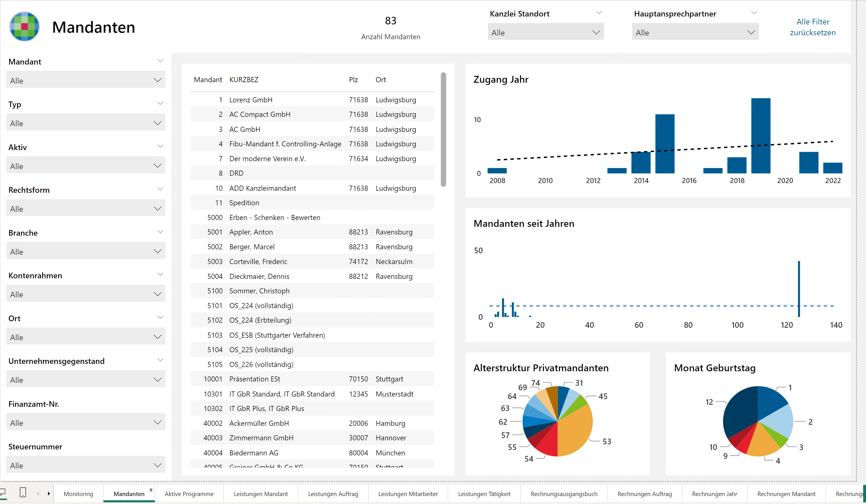
Task: Open the Rechnungen Jahr tab
Action: [714, 494]
